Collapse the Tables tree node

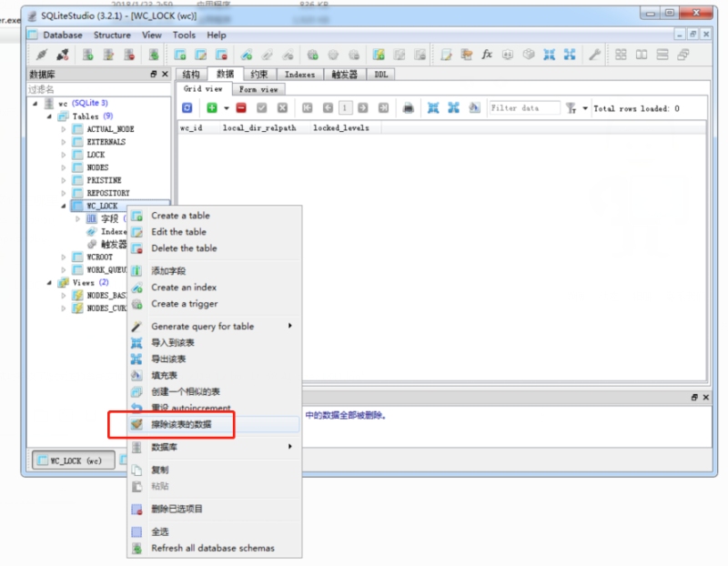pyautogui.click(x=49, y=116)
